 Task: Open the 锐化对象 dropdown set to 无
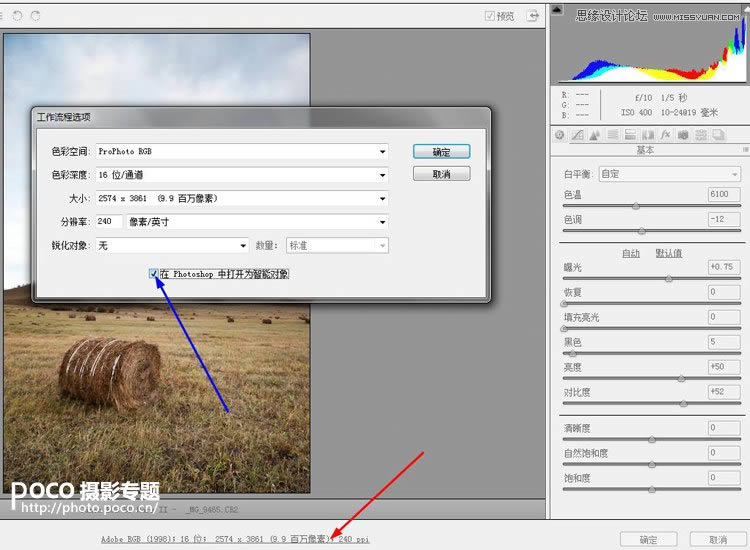click(243, 245)
